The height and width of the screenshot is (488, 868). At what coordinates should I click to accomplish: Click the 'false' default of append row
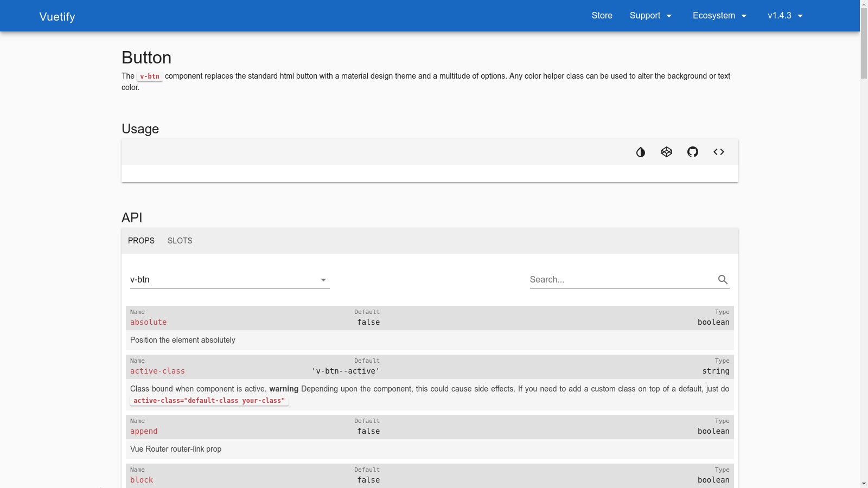(x=368, y=431)
